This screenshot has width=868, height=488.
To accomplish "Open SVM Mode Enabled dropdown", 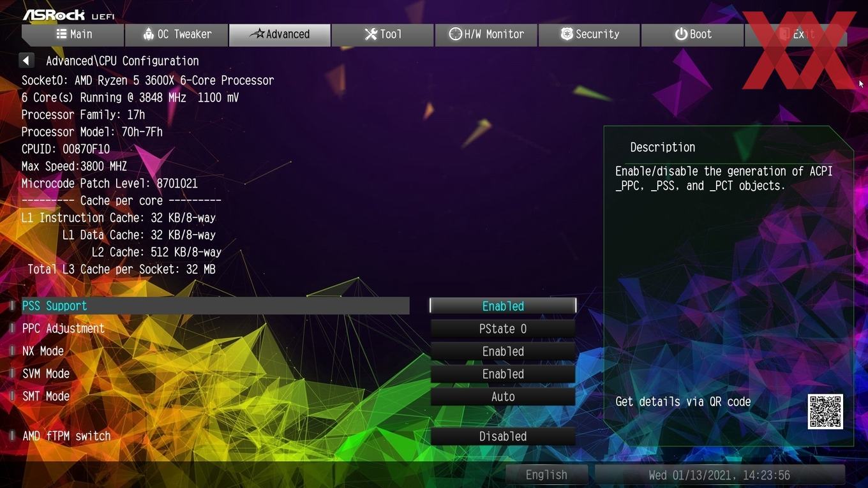I will pos(503,374).
